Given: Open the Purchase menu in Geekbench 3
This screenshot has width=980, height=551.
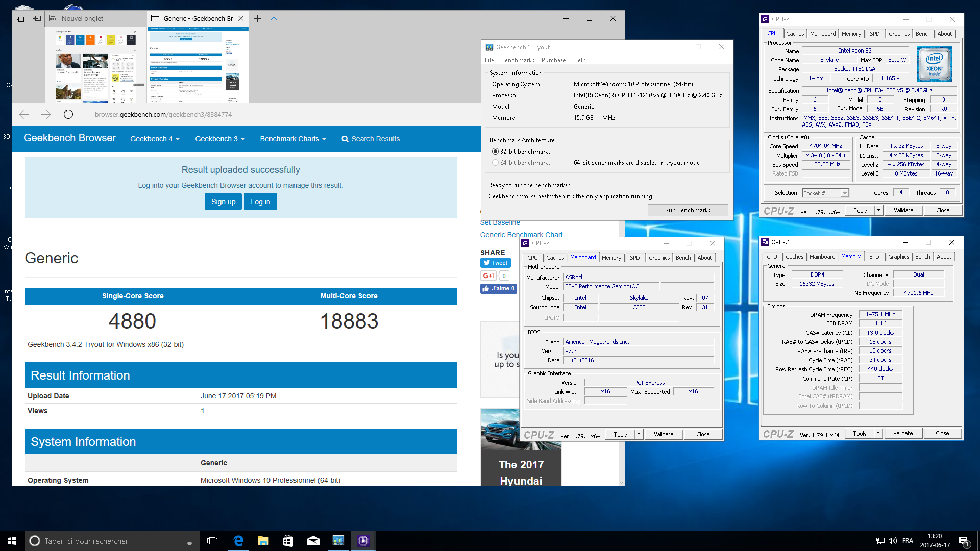Looking at the screenshot, I should pos(554,60).
